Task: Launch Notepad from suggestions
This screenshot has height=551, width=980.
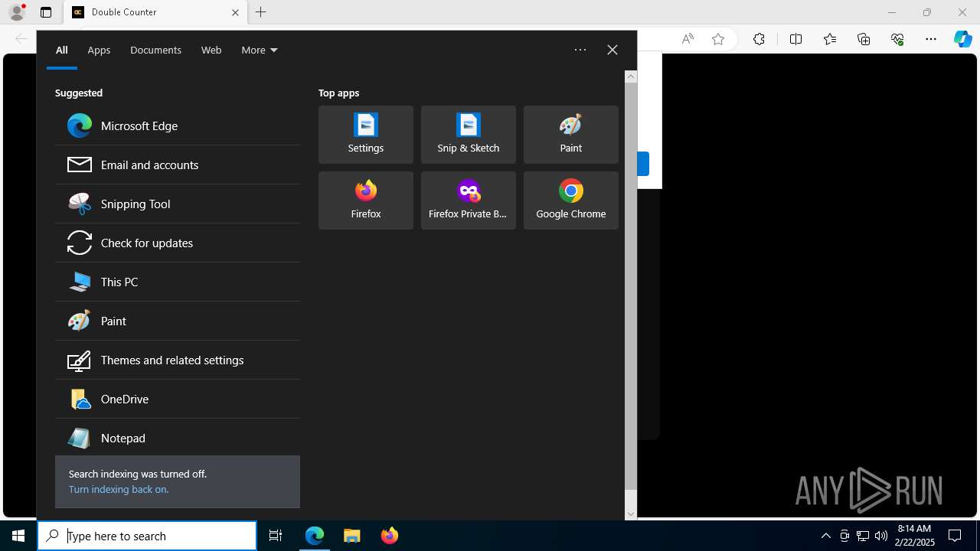Action: (x=178, y=438)
